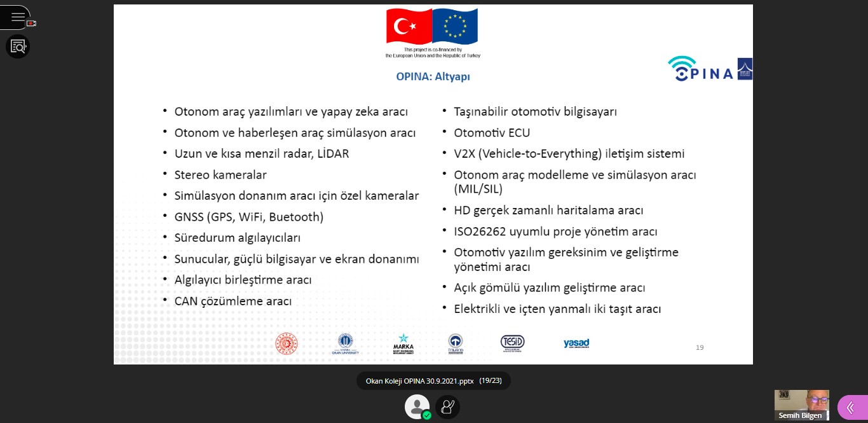Screen dimensions: 868x423
Task: Click the Okan Koleji OPINA pptx file name
Action: click(x=419, y=381)
